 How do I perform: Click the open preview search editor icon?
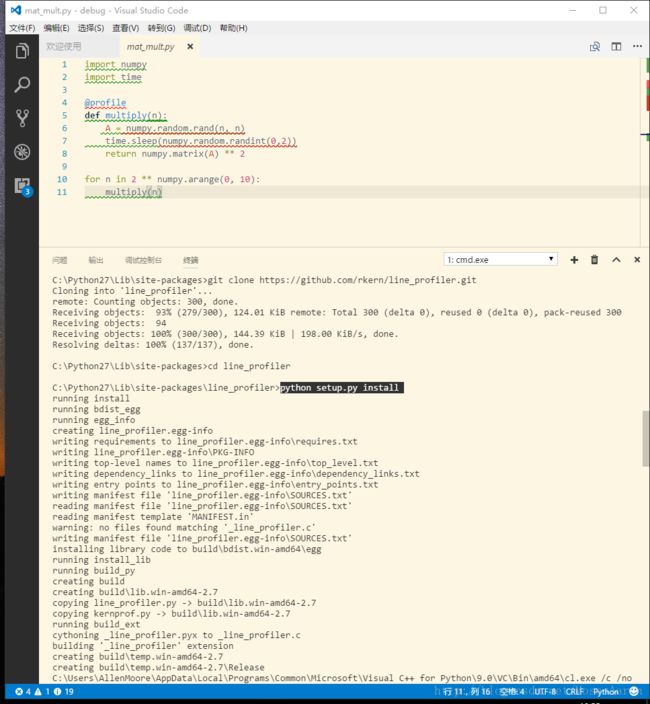click(x=595, y=47)
